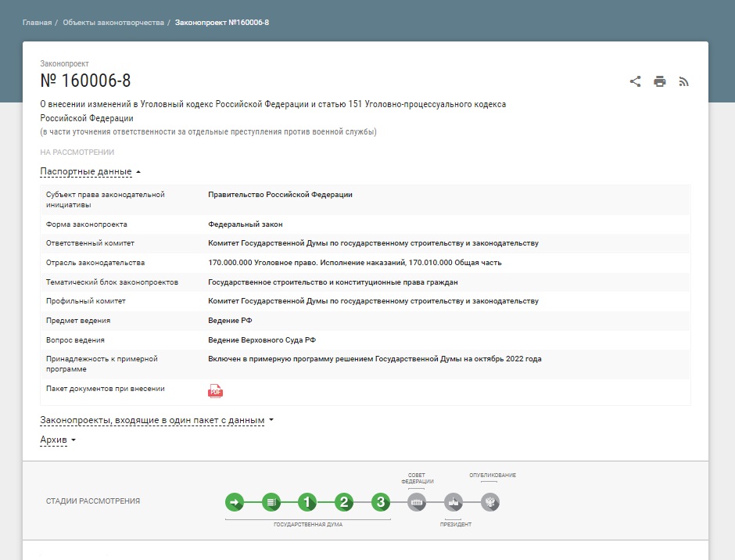Go to third reading stage circle
Screen dimensions: 735x560
point(381,502)
